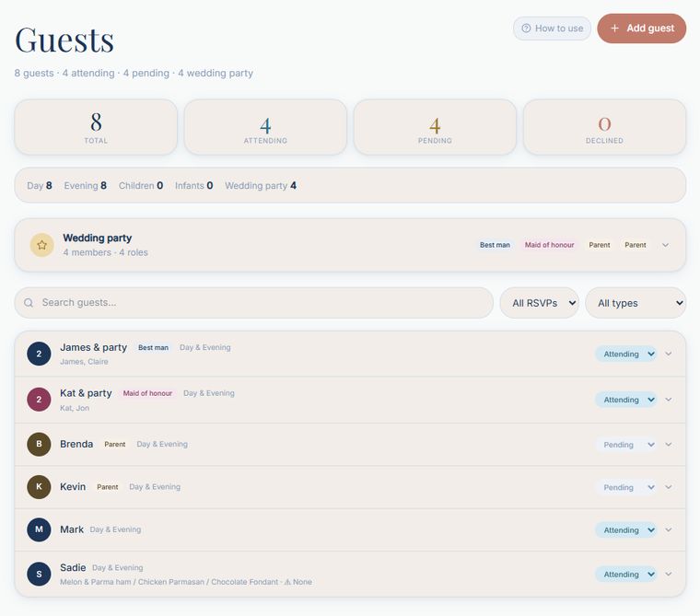This screenshot has height=616, width=700.
Task: Expand the James & party row details
Action: (669, 354)
